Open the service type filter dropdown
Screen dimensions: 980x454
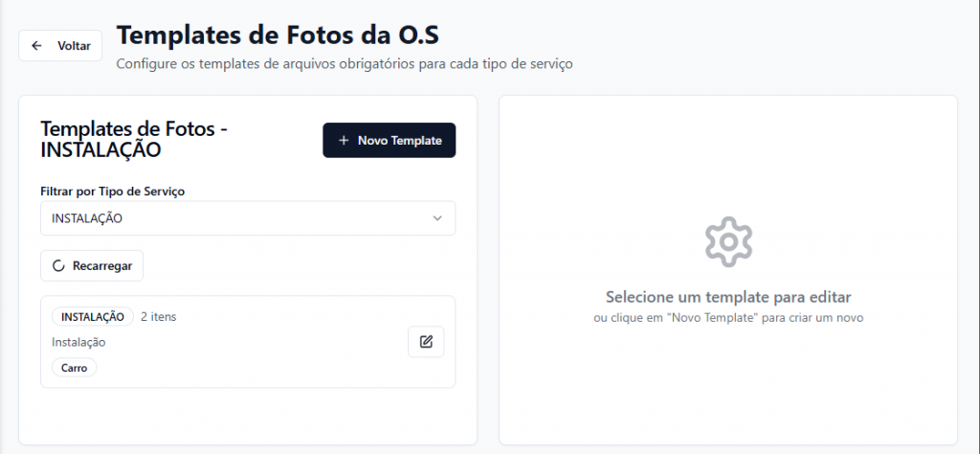[x=247, y=218]
